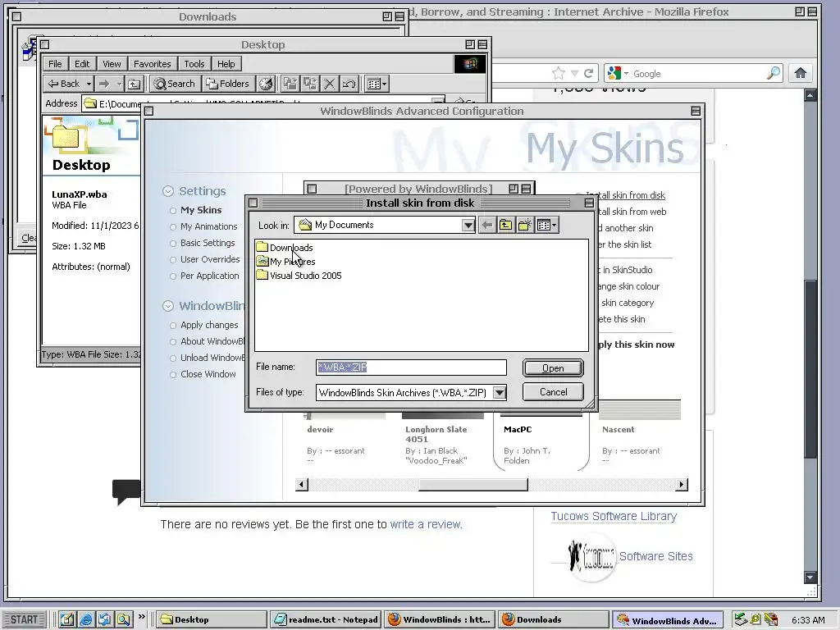Launch Internet Explorer quick launch icon
The height and width of the screenshot is (630, 840).
[x=85, y=620]
